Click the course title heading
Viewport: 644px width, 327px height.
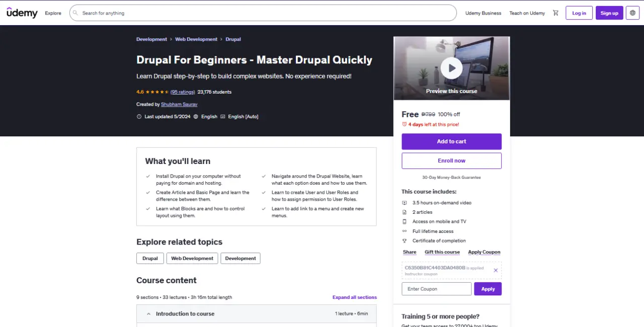pyautogui.click(x=254, y=60)
